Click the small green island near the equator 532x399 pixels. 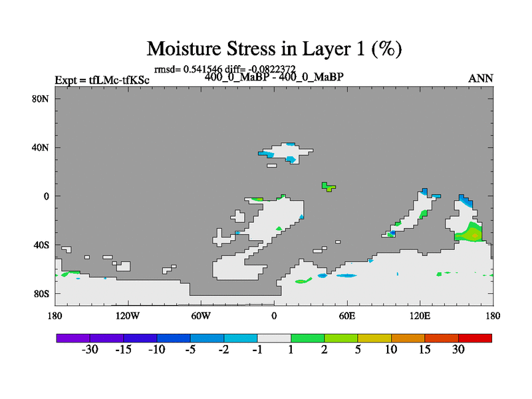[x=328, y=186]
